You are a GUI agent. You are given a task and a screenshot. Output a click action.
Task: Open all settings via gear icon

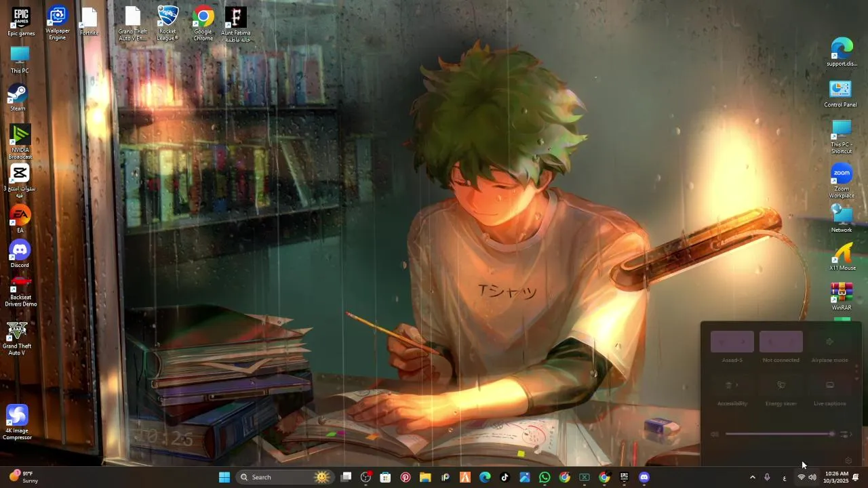pyautogui.click(x=848, y=461)
